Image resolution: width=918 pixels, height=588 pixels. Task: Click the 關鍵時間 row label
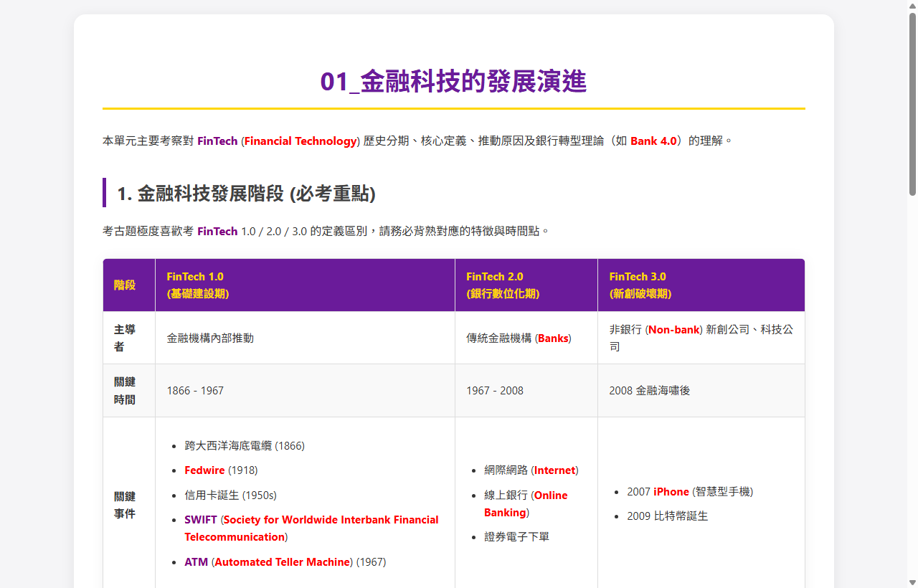[129, 390]
